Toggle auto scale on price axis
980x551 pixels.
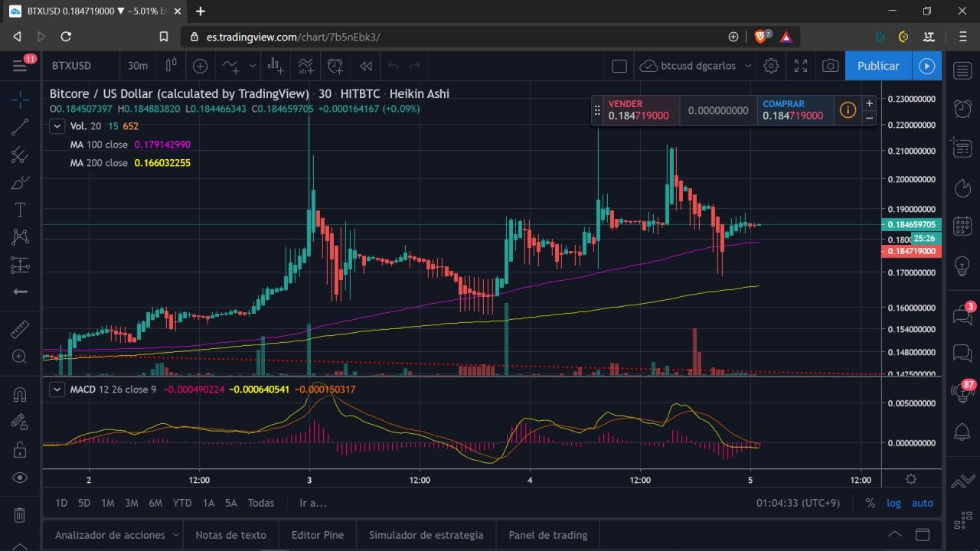923,503
